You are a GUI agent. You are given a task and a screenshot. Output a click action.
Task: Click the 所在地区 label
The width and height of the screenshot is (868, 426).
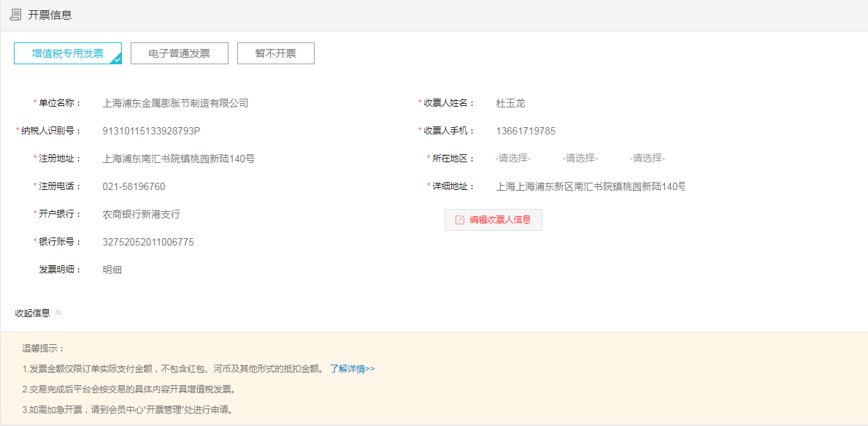(x=454, y=159)
